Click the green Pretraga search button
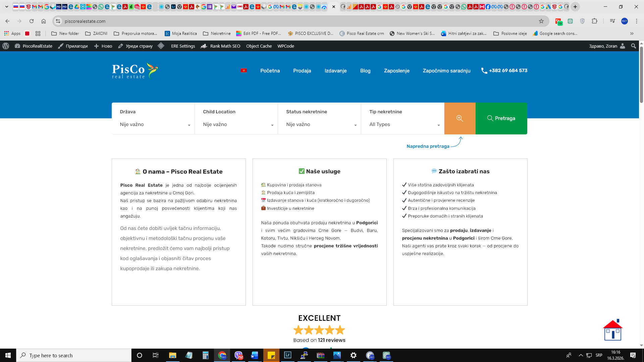The width and height of the screenshot is (644, 362). point(501,118)
